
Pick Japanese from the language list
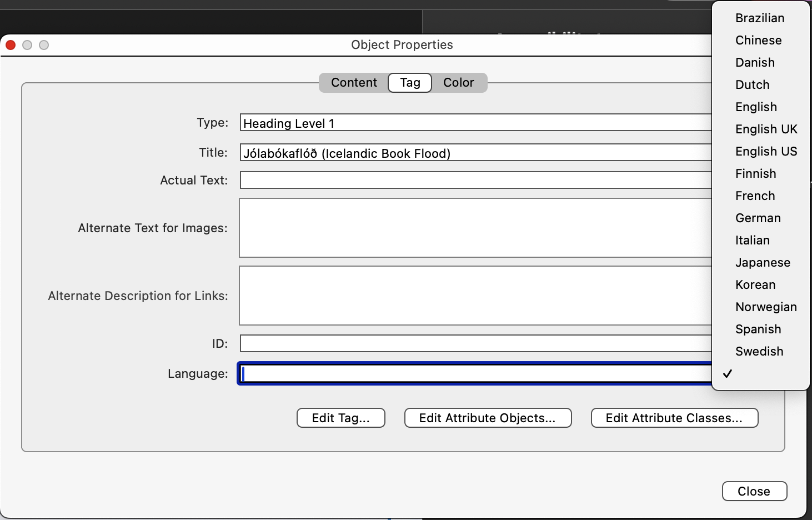click(762, 262)
